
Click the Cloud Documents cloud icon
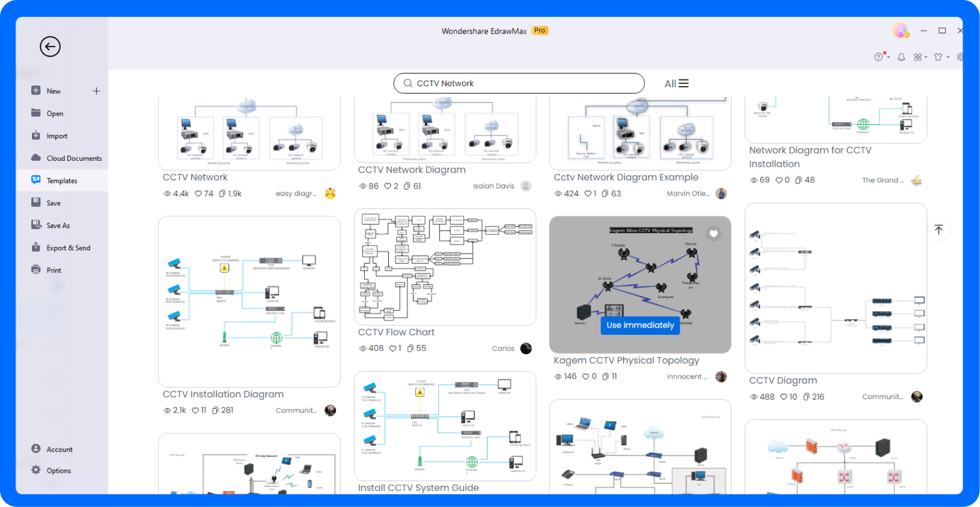36,158
